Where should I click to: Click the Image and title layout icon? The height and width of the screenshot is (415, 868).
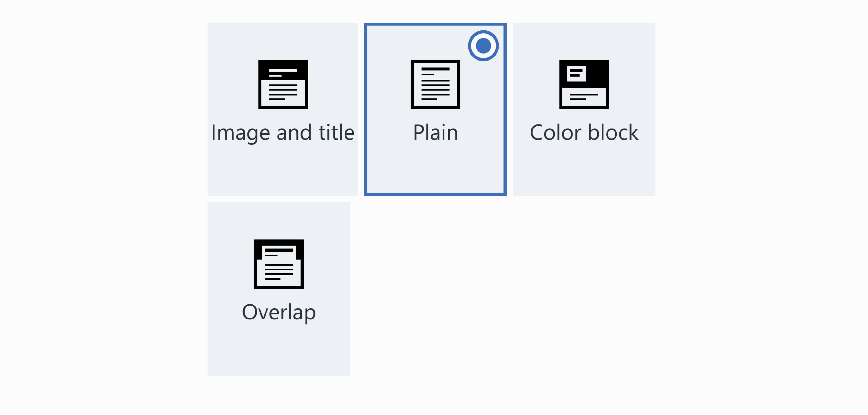pos(283,84)
